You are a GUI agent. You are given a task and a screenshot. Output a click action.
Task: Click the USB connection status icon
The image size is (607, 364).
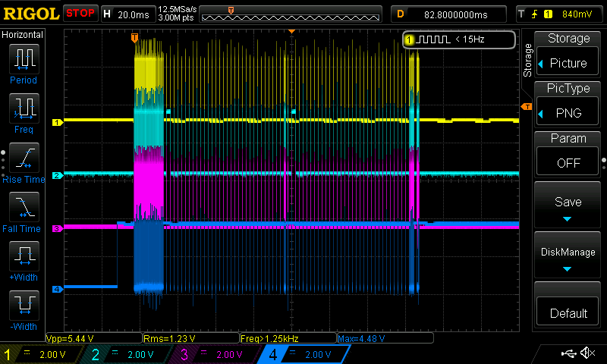[568, 353]
